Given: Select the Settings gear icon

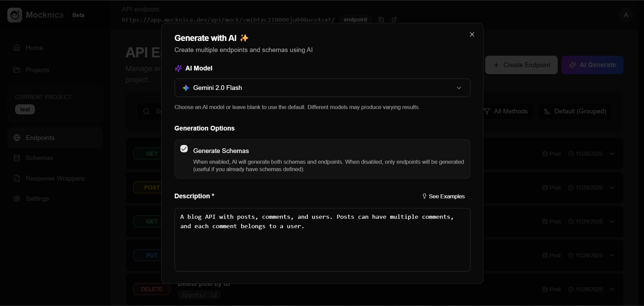Looking at the screenshot, I should click(16, 199).
